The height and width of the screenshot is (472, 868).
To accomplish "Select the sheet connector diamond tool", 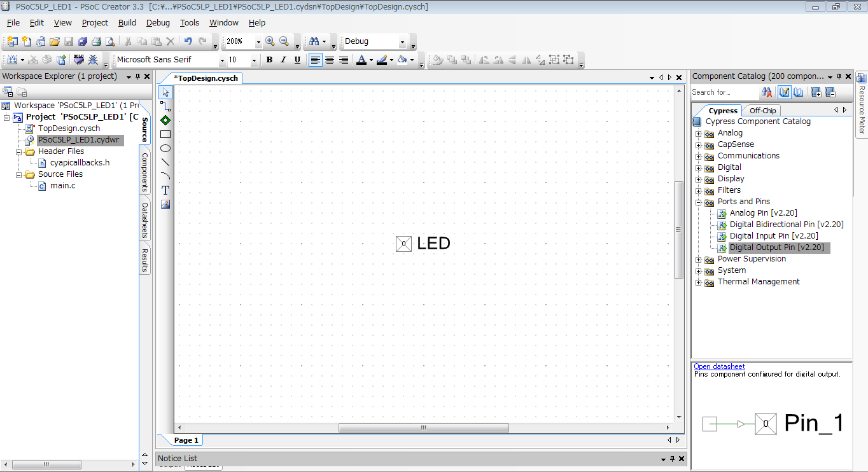I will pyautogui.click(x=165, y=120).
